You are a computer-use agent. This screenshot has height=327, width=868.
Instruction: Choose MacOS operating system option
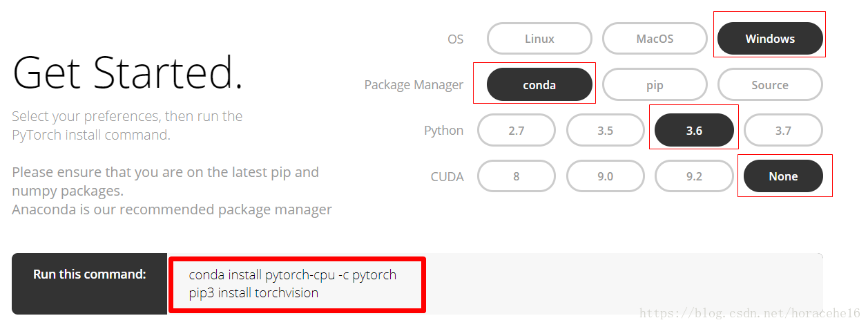tap(655, 39)
